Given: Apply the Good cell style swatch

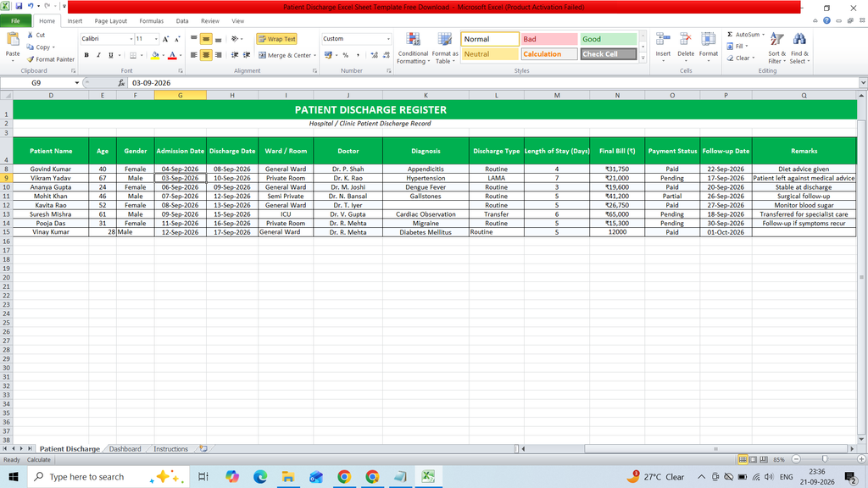Looking at the screenshot, I should pos(608,39).
